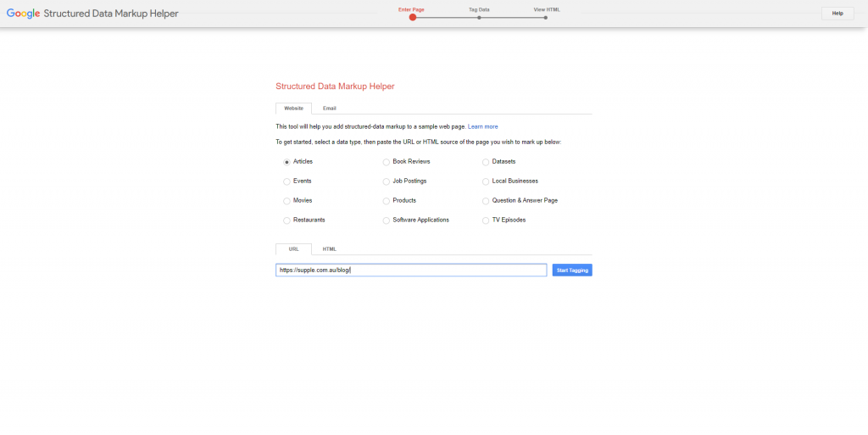This screenshot has width=868, height=435.
Task: Open the HTML input tab
Action: coord(330,249)
